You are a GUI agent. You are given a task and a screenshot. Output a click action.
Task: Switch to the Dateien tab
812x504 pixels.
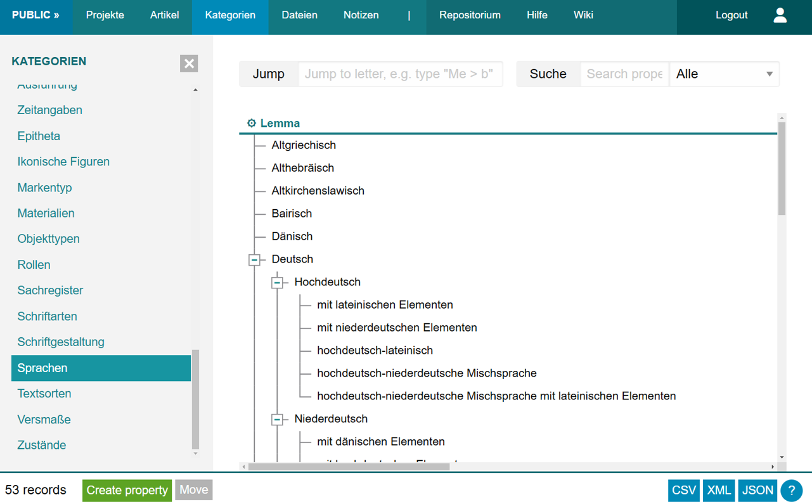pos(299,15)
